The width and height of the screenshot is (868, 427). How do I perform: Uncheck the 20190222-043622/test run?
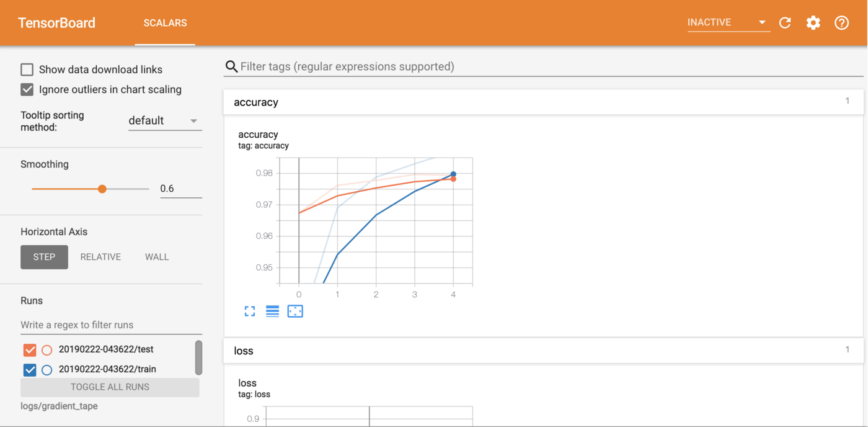30,349
